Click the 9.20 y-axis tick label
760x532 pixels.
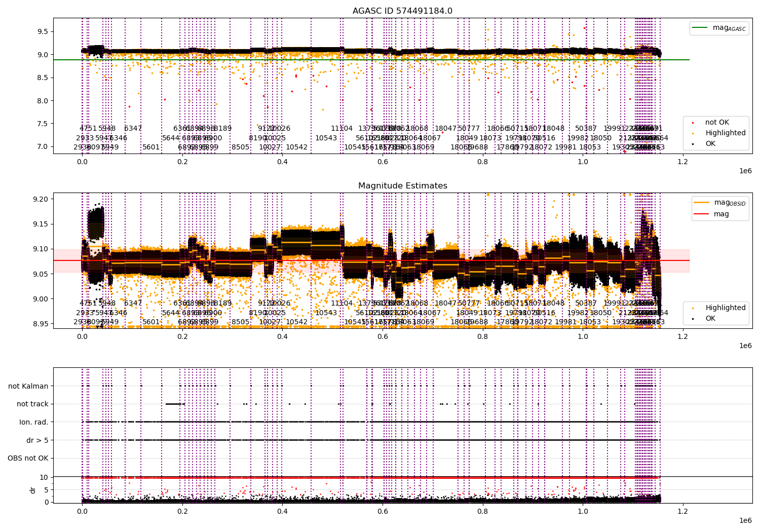41,199
